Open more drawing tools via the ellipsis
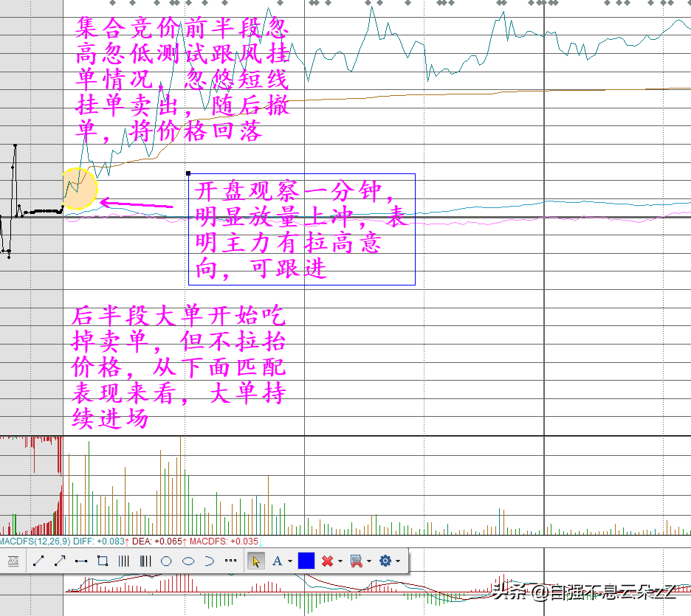The width and height of the screenshot is (691, 616). (x=230, y=561)
